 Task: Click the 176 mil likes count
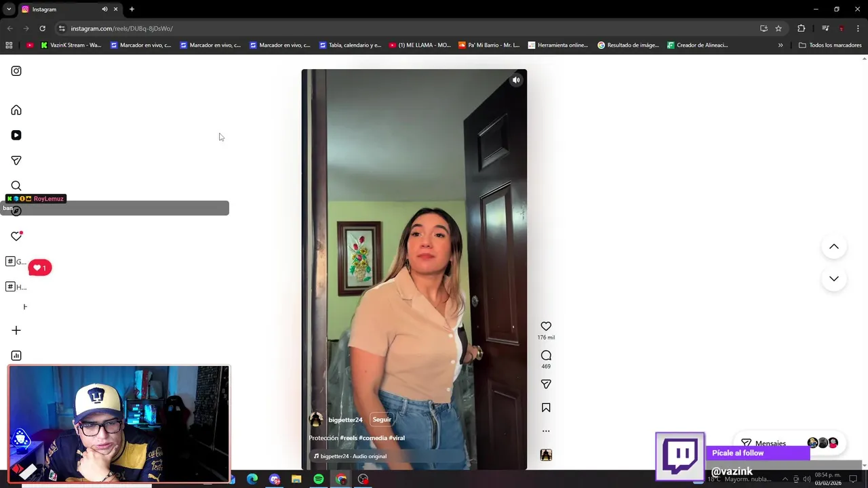coord(546,338)
